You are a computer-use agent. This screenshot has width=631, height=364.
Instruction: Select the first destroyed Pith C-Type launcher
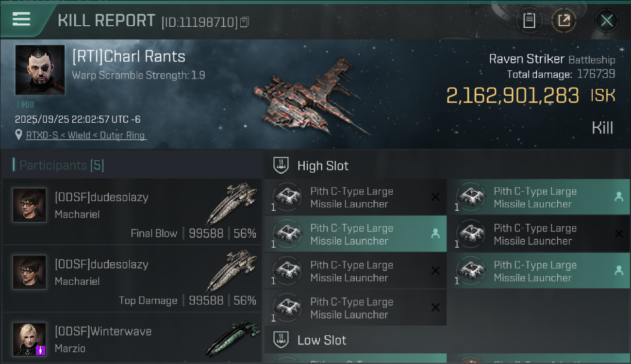tap(355, 198)
